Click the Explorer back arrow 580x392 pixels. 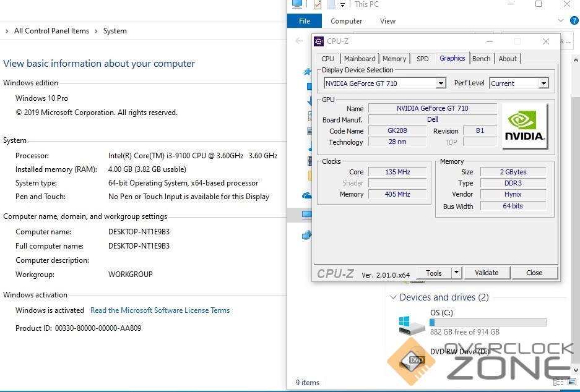point(299,41)
